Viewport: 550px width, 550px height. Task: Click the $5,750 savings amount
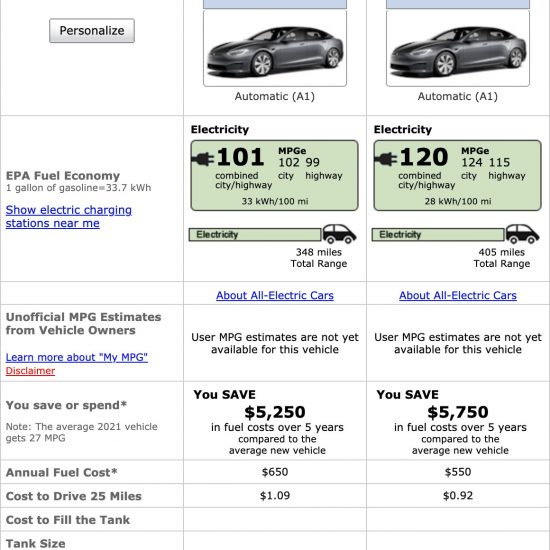tap(458, 412)
